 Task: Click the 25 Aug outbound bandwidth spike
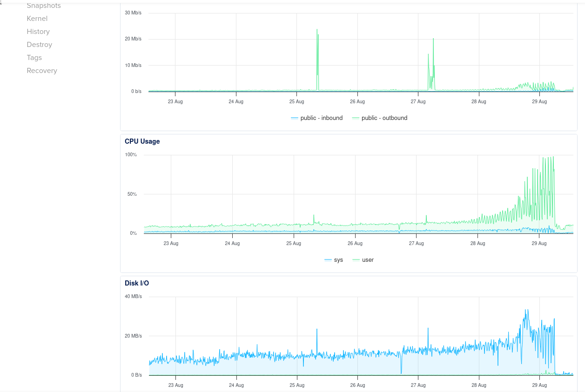point(317,31)
